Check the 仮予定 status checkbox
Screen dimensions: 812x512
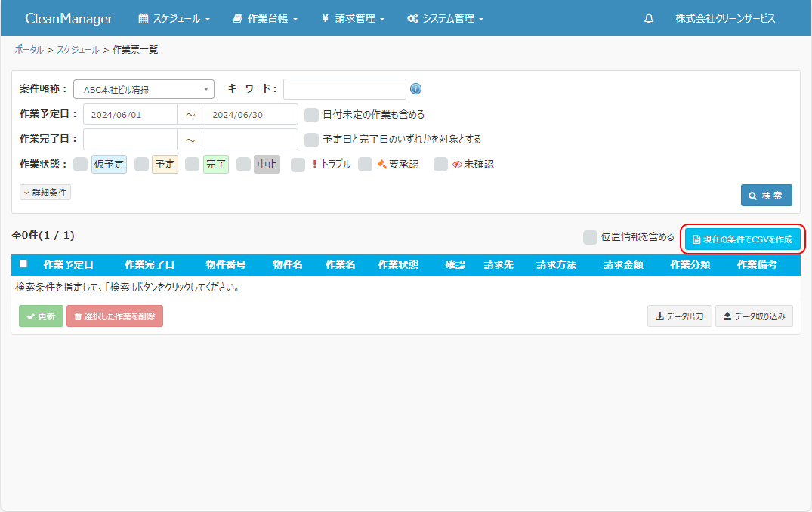(80, 165)
